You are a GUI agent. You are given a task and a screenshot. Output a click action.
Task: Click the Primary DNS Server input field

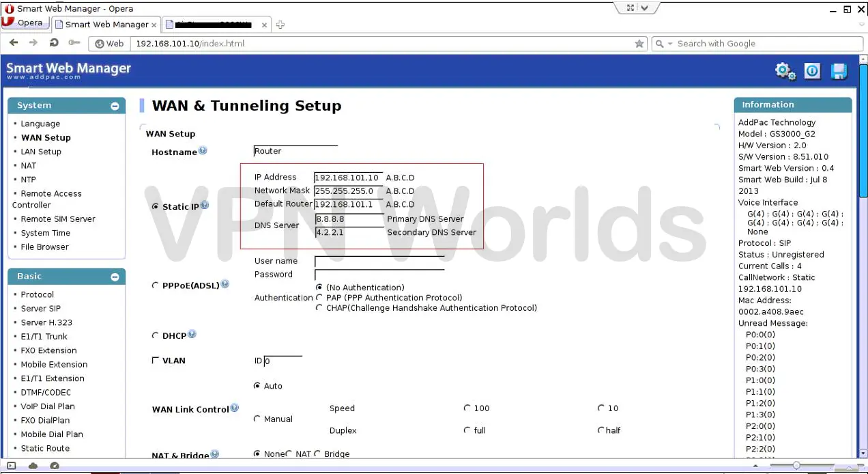click(349, 220)
